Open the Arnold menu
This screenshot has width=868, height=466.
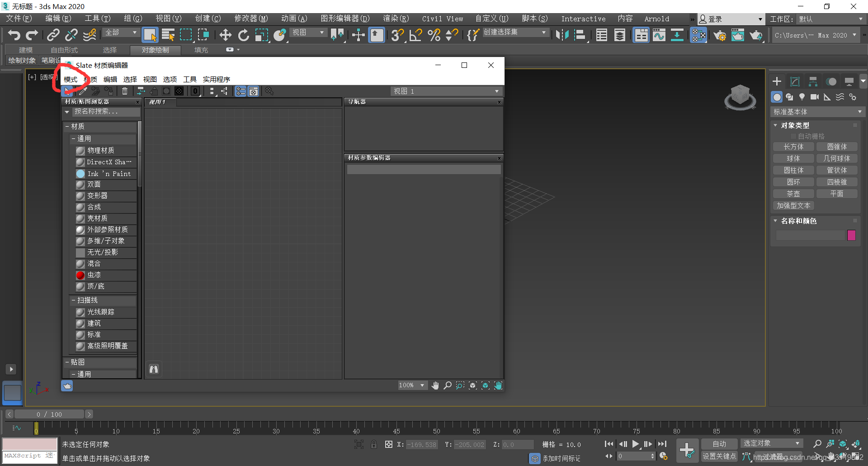[657, 19]
